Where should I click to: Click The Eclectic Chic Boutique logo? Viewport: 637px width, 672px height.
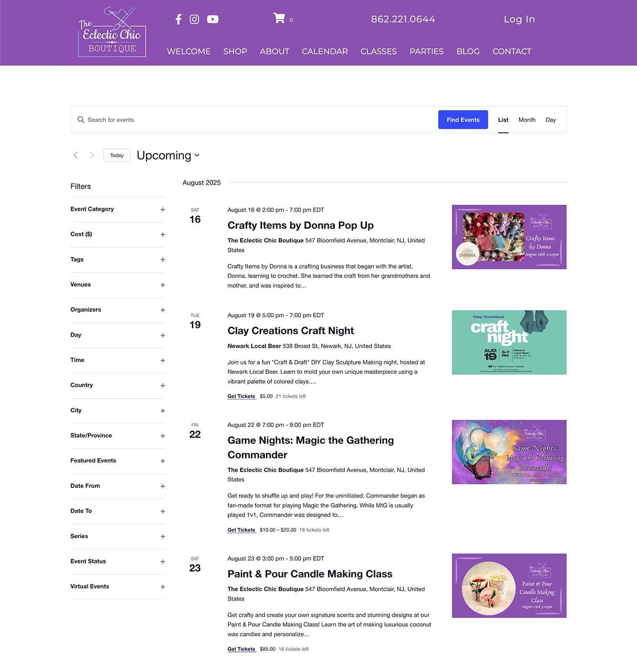click(112, 32)
